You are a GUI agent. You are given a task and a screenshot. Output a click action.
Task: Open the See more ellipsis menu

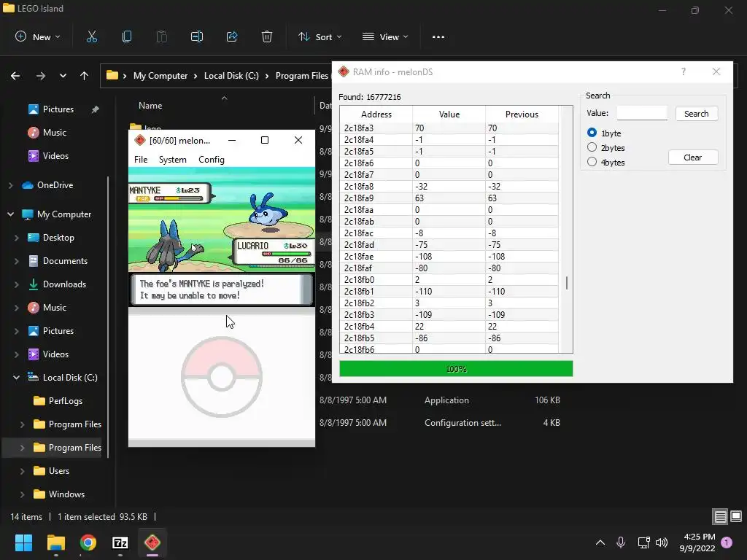[x=438, y=36]
